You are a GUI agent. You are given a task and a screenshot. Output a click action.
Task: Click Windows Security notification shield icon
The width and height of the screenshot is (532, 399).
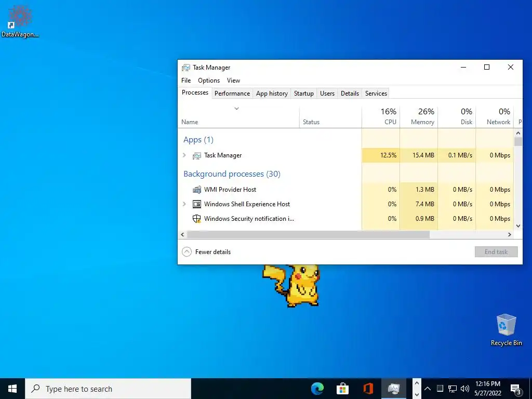pos(197,219)
